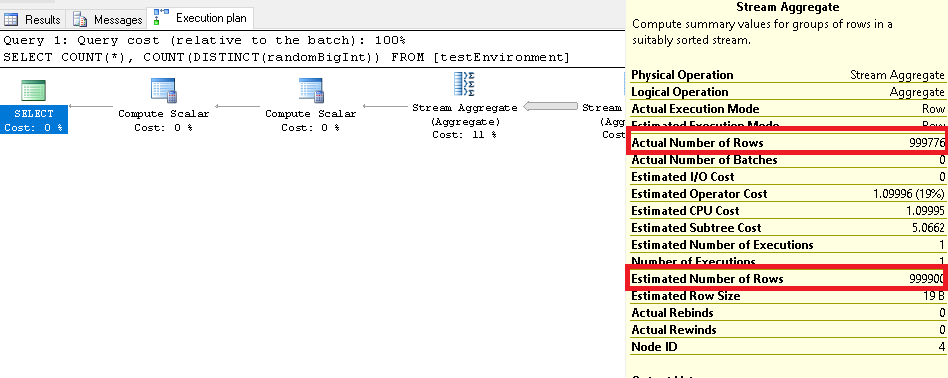Viewport: 948px width, 378px height.
Task: Click the thick arrow into Stream Aggregate
Action: click(550, 106)
